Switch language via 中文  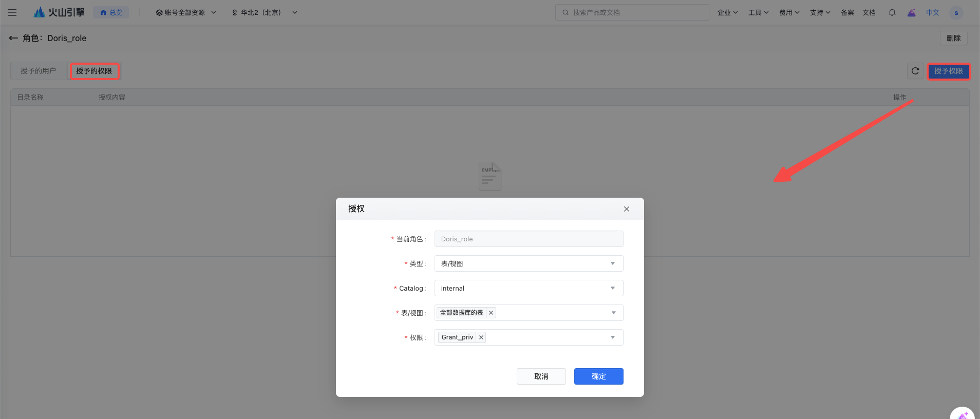tap(933, 12)
